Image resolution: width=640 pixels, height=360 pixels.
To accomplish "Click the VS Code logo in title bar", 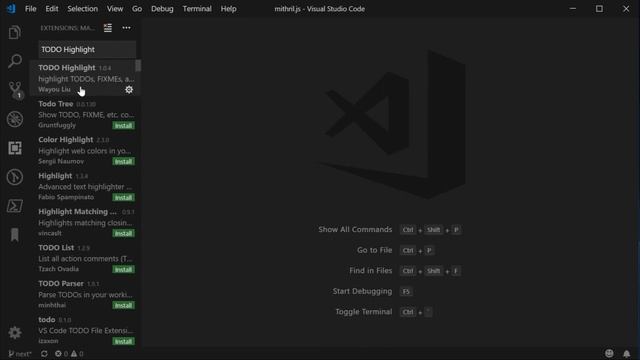I will [x=11, y=9].
